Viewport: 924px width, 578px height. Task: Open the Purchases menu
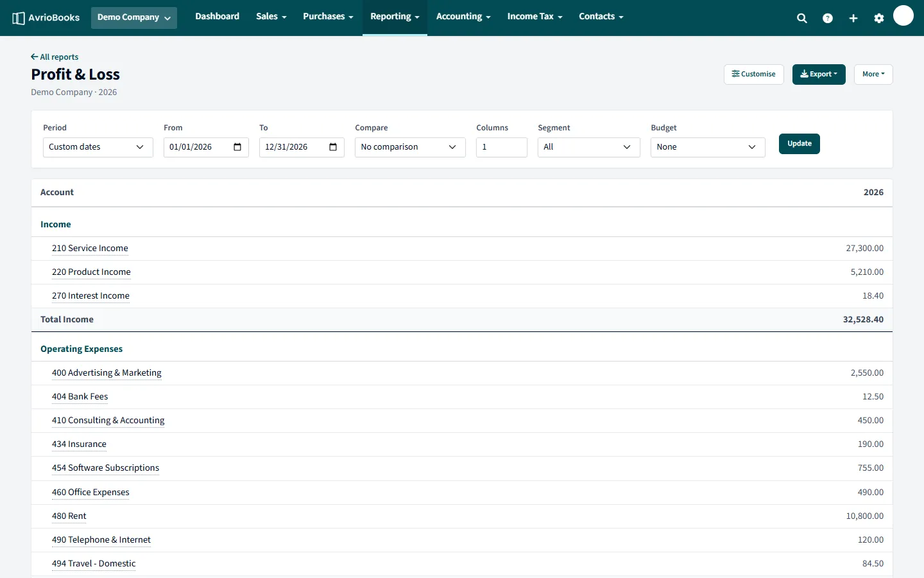[329, 17]
